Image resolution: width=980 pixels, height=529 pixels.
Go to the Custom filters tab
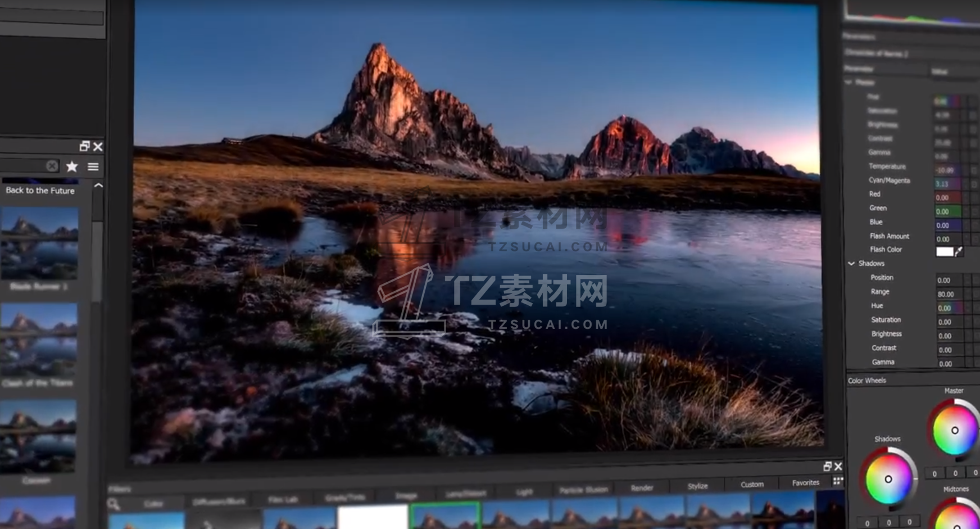pyautogui.click(x=752, y=484)
